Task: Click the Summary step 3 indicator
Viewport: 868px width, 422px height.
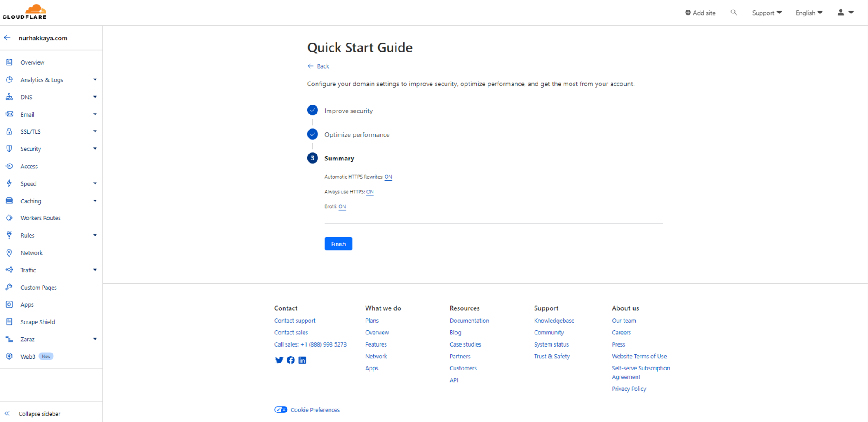Action: 313,158
